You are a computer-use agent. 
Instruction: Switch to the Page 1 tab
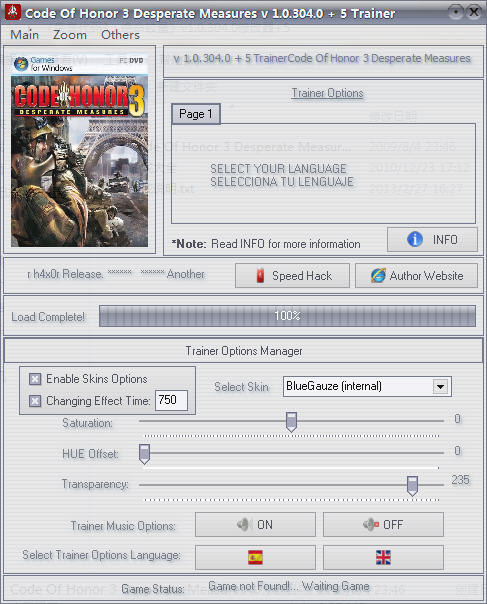[x=196, y=114]
